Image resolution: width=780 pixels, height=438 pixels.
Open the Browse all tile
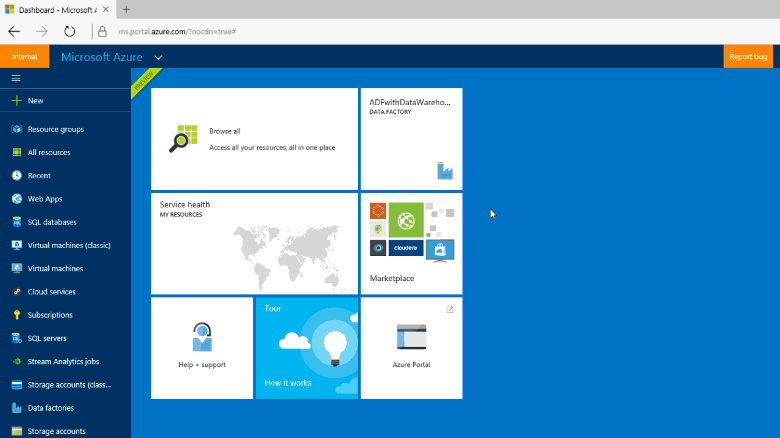254,139
